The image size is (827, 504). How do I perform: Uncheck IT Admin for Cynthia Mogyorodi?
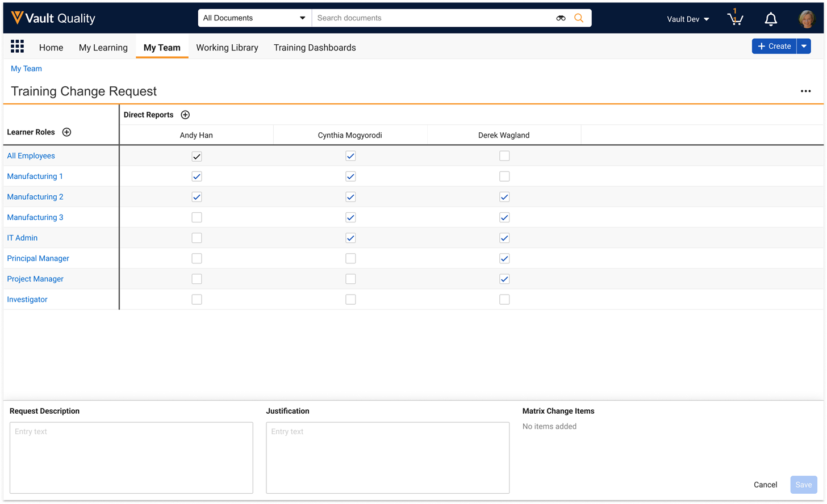(350, 238)
